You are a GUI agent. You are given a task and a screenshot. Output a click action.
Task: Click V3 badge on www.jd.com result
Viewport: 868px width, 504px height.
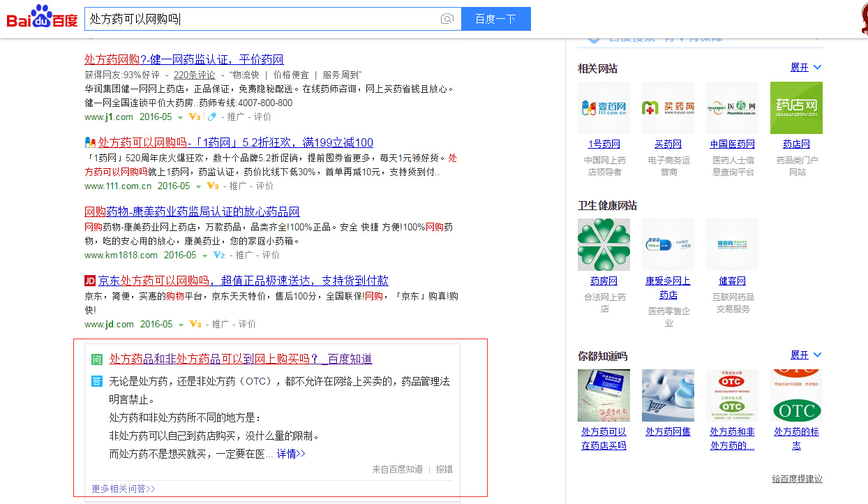click(195, 325)
